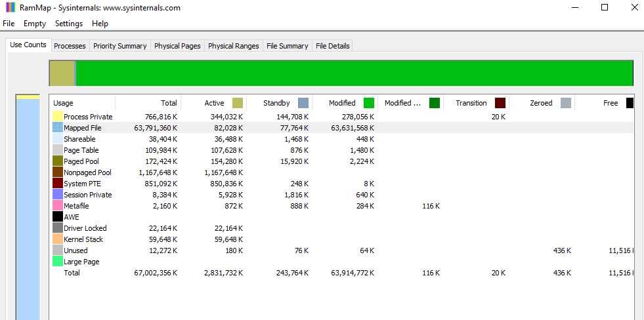Screen dimensions: 644x320
Task: Open the Help menu
Action: tap(100, 24)
